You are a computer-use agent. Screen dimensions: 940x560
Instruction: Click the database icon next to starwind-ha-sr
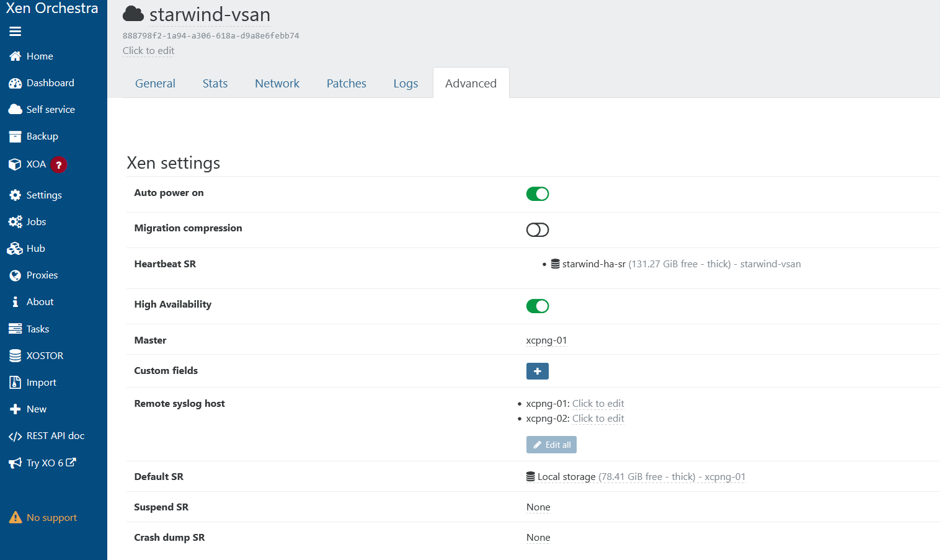point(556,264)
